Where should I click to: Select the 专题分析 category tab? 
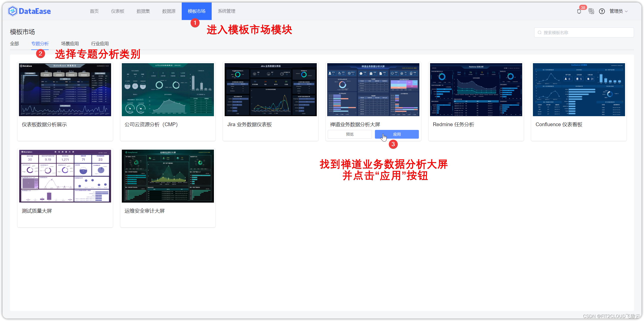coord(40,43)
